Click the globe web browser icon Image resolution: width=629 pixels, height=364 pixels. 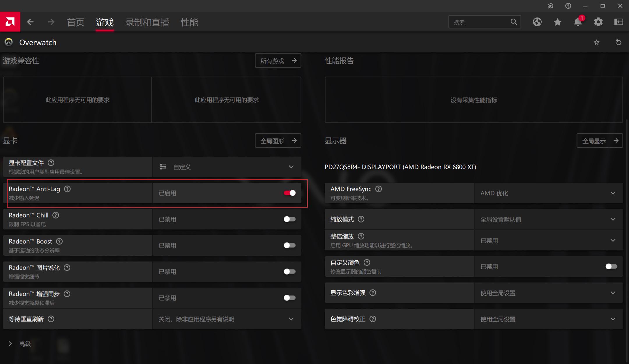[537, 22]
